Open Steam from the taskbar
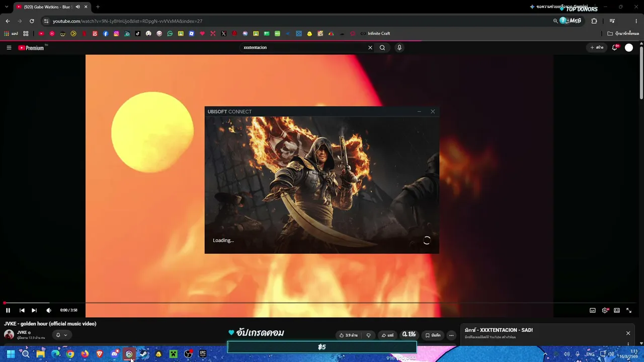Viewport: 644px width, 362px height. [144, 354]
